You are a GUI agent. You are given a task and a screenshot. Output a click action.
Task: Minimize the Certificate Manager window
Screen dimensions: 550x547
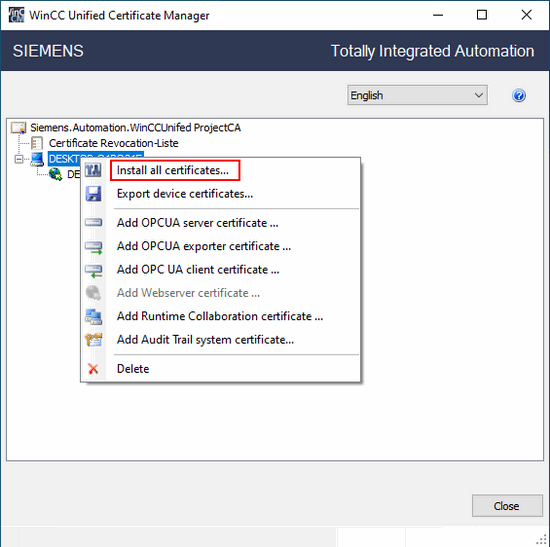click(x=438, y=15)
